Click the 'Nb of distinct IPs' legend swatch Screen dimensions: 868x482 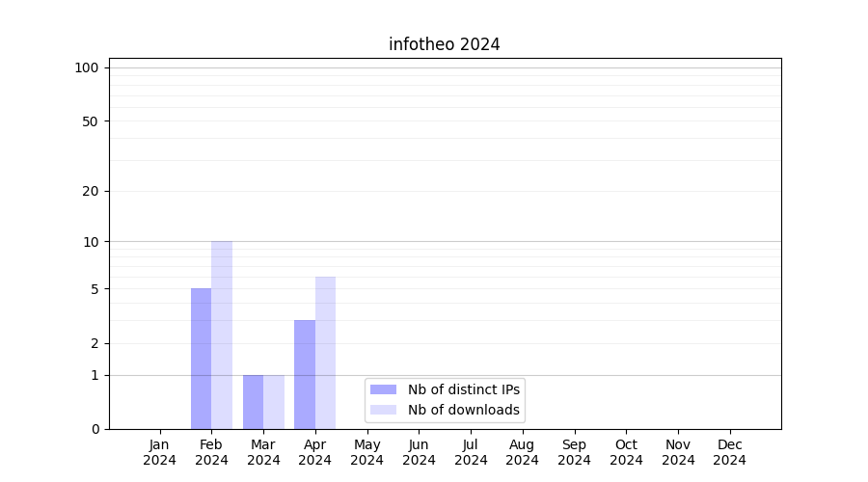[383, 389]
